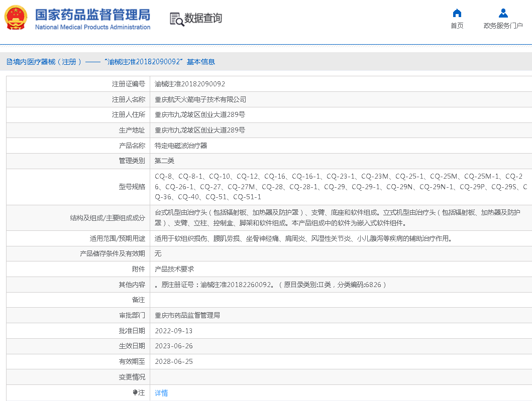Click the 批准日期 row label

click(132, 331)
